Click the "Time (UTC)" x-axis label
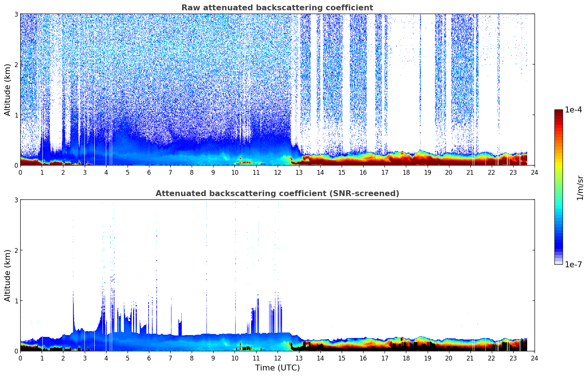 (x=277, y=368)
